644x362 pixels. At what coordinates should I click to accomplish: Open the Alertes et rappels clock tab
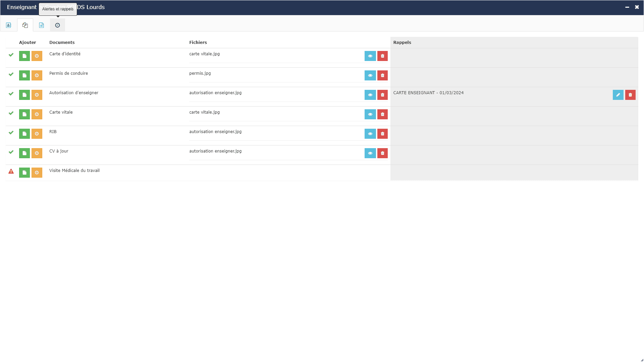pos(57,25)
